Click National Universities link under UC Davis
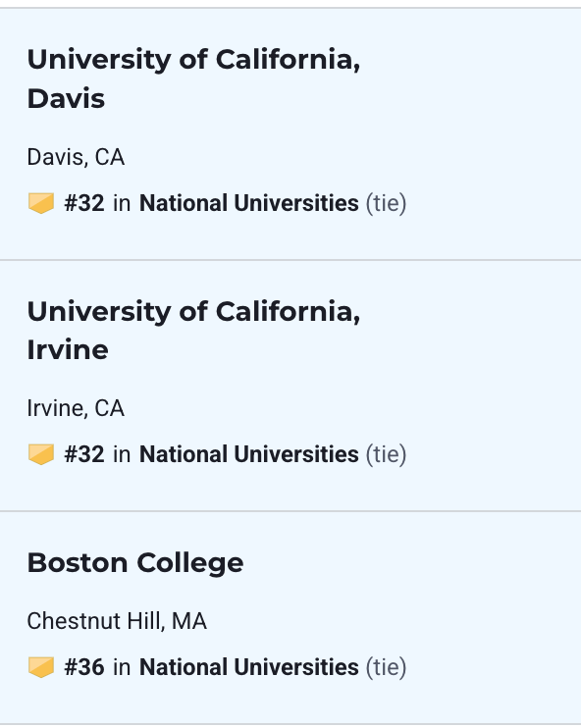Screen dimensions: 581x728 (x=249, y=203)
